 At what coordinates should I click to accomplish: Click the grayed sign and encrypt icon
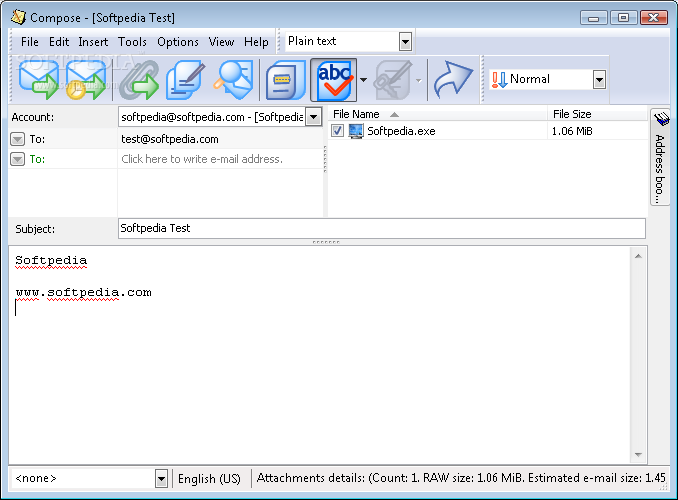[393, 80]
